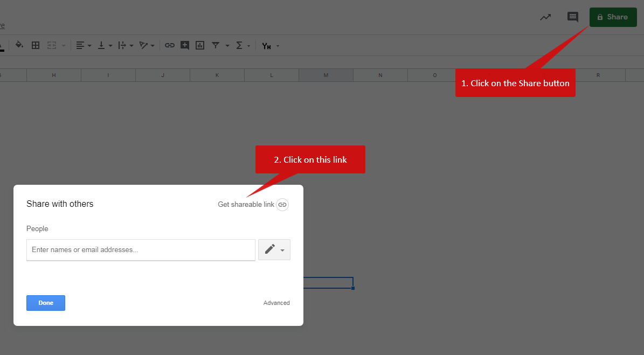644x355 pixels.
Task: Click the Get shareable link text
Action: pos(246,204)
